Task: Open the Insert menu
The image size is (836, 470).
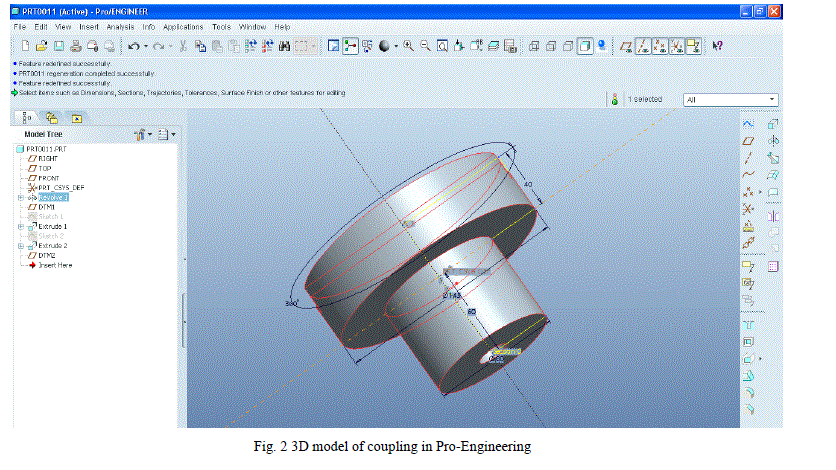Action: pos(88,26)
